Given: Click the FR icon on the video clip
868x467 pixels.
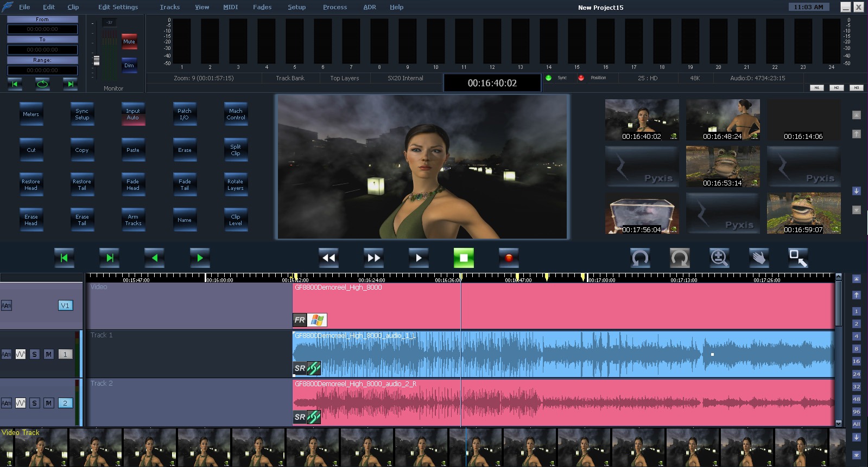Looking at the screenshot, I should coord(300,320).
